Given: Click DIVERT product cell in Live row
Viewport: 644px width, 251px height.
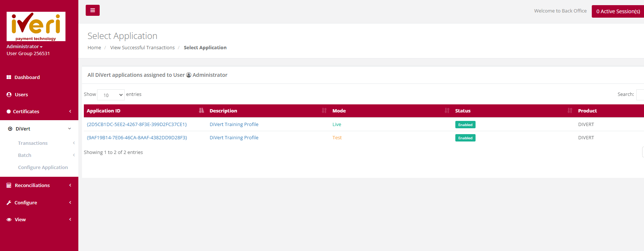Looking at the screenshot, I should point(586,125).
